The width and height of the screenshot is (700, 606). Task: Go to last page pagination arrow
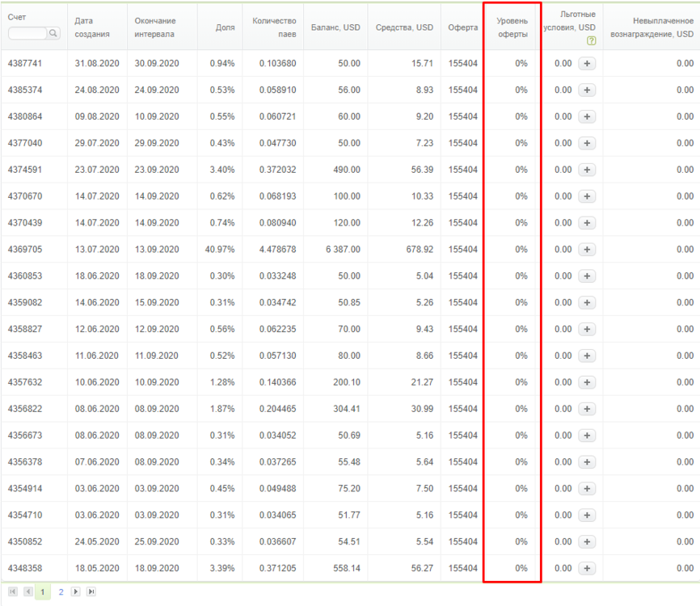click(x=91, y=591)
